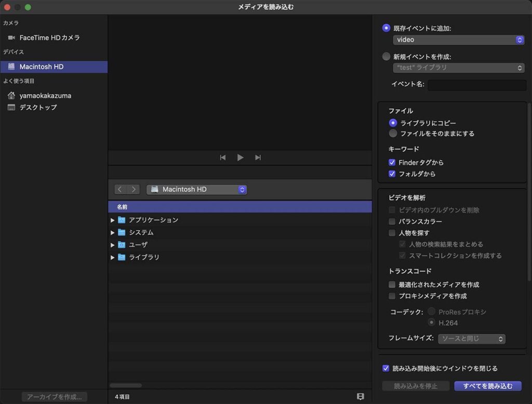532x404 pixels.
Task: Open yamaokakazuma home folder
Action: pyautogui.click(x=45, y=96)
